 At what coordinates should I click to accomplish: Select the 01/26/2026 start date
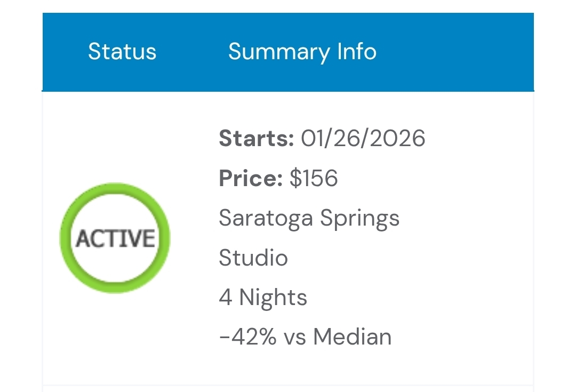click(x=363, y=139)
